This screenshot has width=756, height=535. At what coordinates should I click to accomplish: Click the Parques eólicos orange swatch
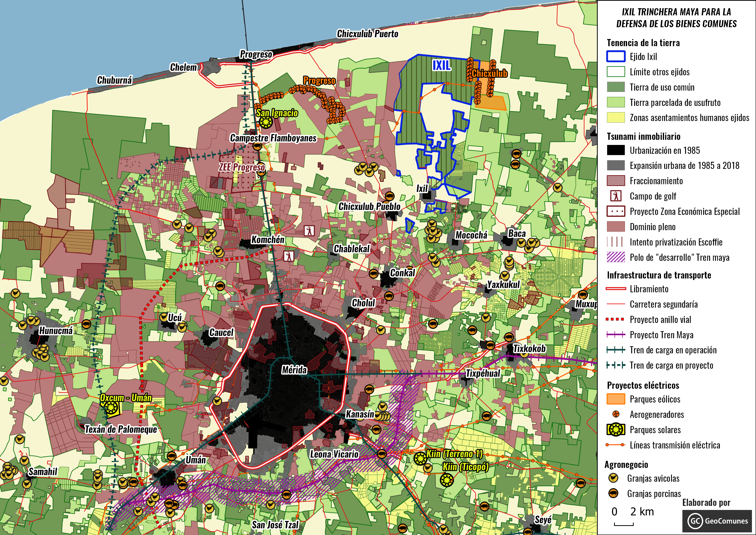(616, 399)
